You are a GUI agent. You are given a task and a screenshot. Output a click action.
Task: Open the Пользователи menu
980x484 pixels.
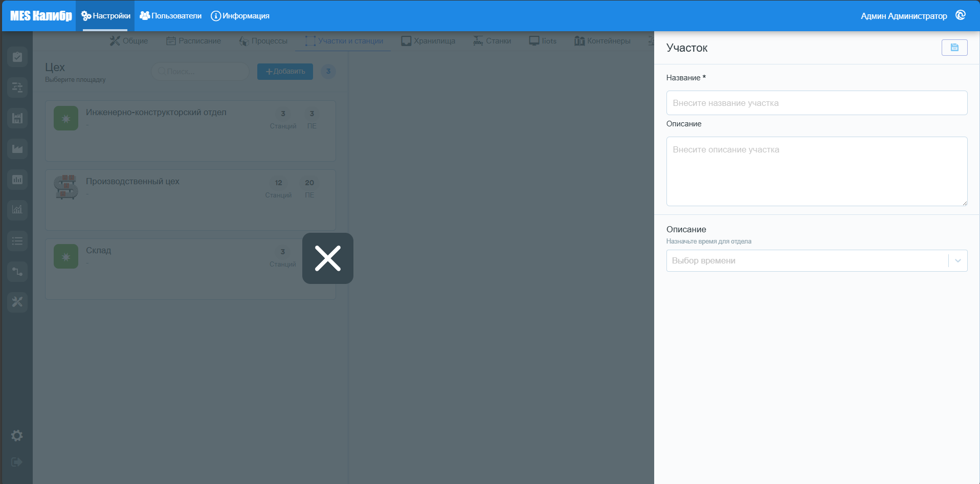pos(171,16)
